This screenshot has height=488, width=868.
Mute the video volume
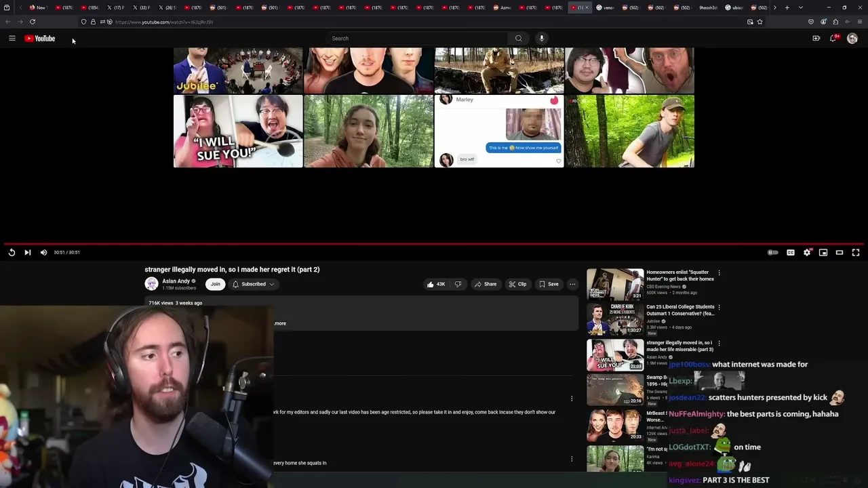pyautogui.click(x=43, y=252)
